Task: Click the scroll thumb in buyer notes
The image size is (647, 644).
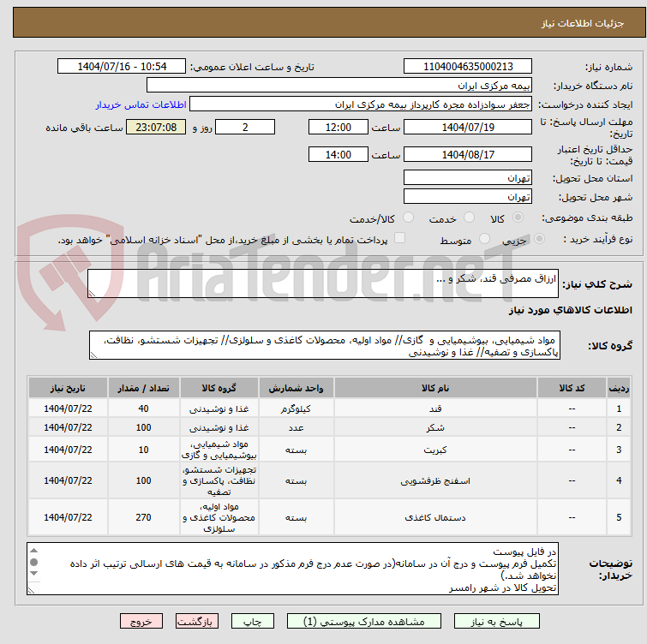Action: click(33, 562)
